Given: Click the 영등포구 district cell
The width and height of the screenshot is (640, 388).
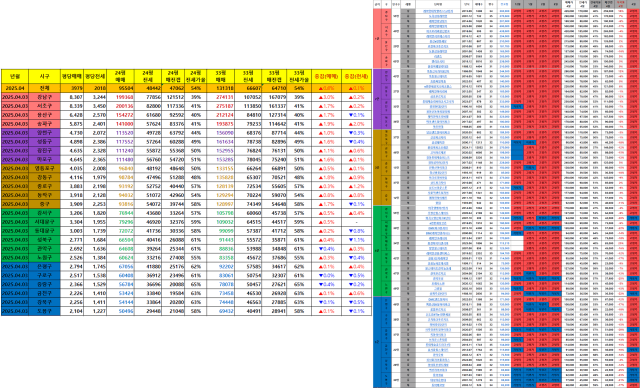Looking at the screenshot, I should [44, 168].
